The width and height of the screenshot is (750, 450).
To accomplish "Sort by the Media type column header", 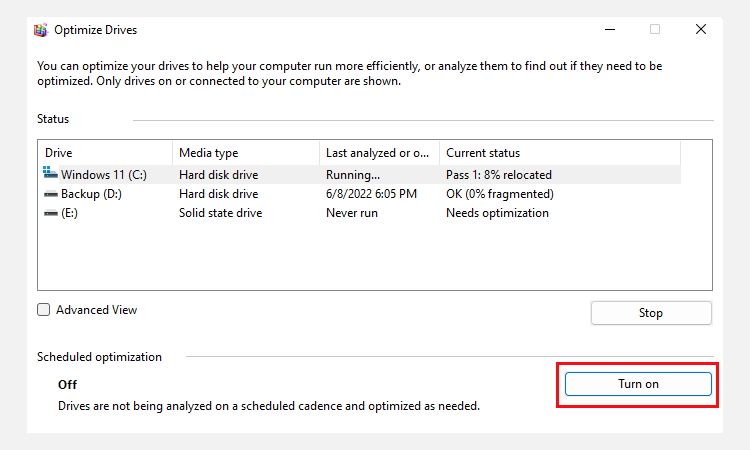I will click(x=246, y=153).
